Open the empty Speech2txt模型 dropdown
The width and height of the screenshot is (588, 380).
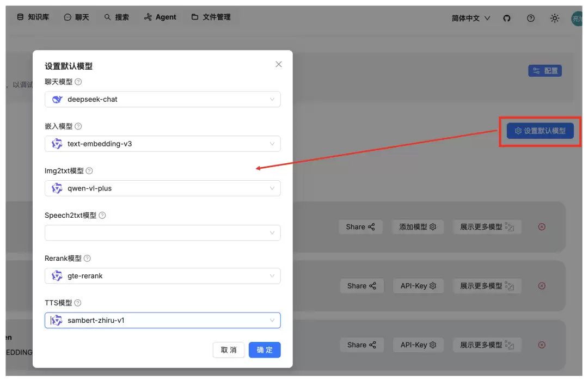pyautogui.click(x=162, y=232)
